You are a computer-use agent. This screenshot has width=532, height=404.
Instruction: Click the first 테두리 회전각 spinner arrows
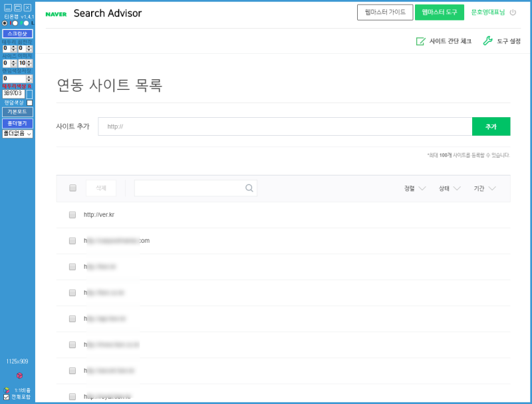point(13,49)
